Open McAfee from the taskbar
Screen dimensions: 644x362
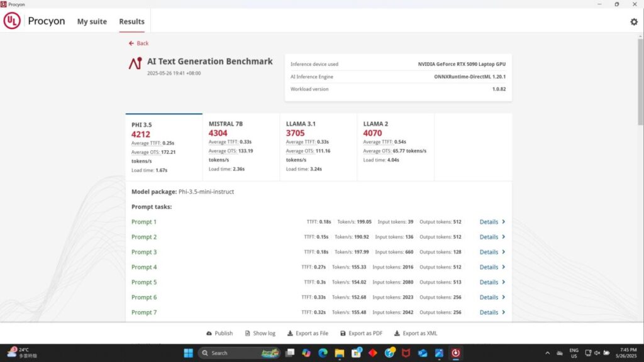(x=406, y=353)
